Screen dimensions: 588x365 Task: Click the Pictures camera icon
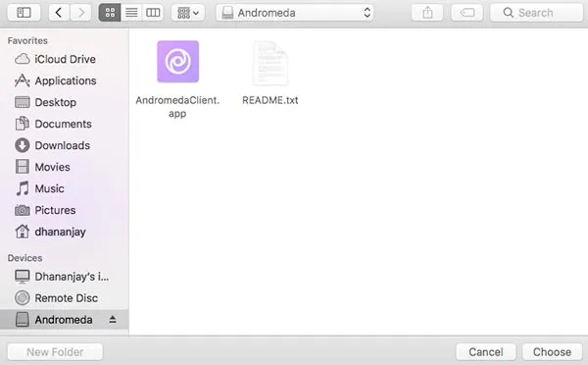coord(23,210)
